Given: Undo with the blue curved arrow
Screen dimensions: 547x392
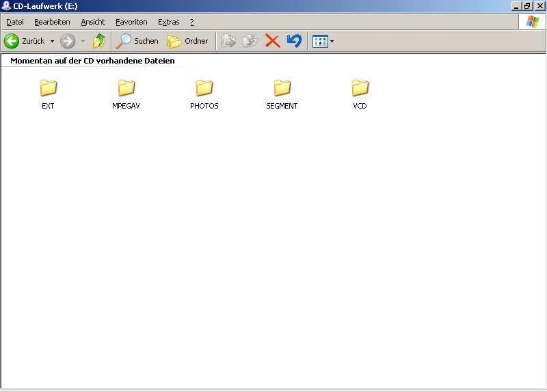Looking at the screenshot, I should (294, 41).
